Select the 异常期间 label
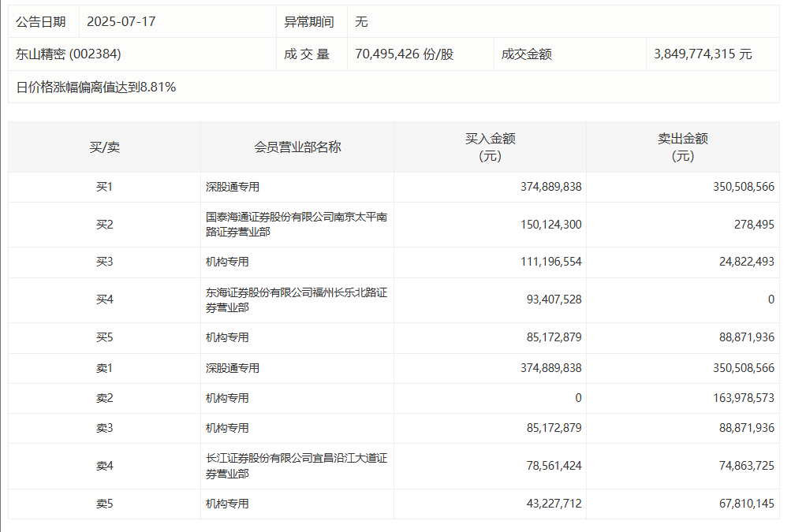791x532 pixels. [308, 22]
